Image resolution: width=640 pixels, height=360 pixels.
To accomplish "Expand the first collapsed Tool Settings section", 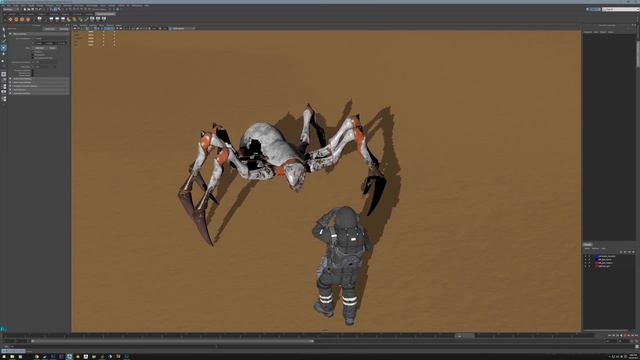I will [39, 79].
